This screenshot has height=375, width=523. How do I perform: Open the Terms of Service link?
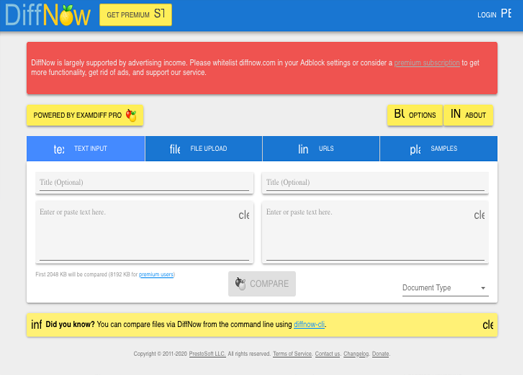point(292,354)
